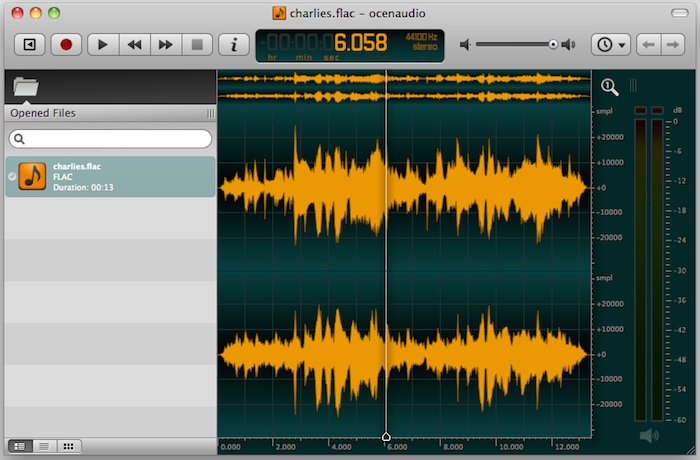700x460 pixels.
Task: Click the playhead marker on timeline
Action: pyautogui.click(x=386, y=437)
